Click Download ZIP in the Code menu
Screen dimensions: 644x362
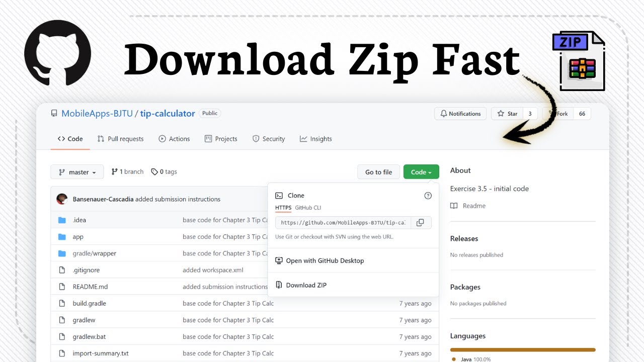point(306,285)
